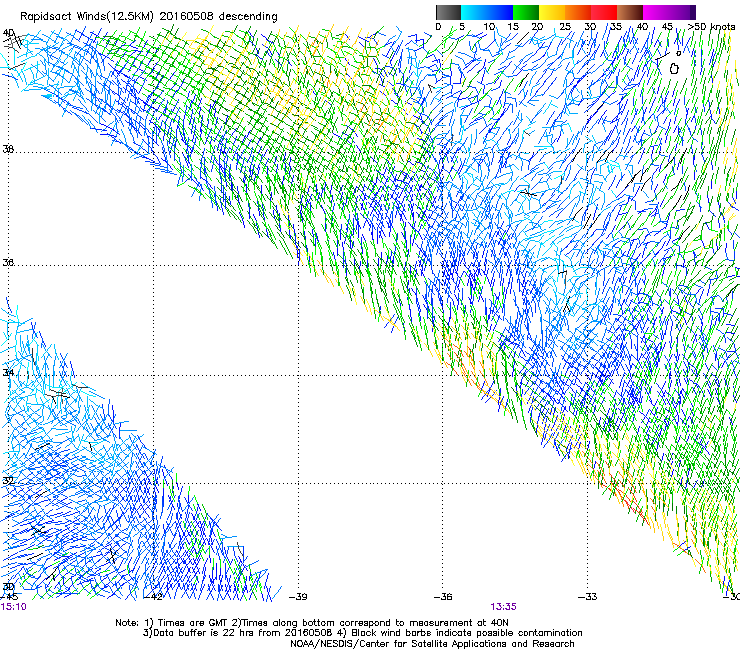
Task: Click the purple '15:10' swath time label
Action: coord(13,607)
